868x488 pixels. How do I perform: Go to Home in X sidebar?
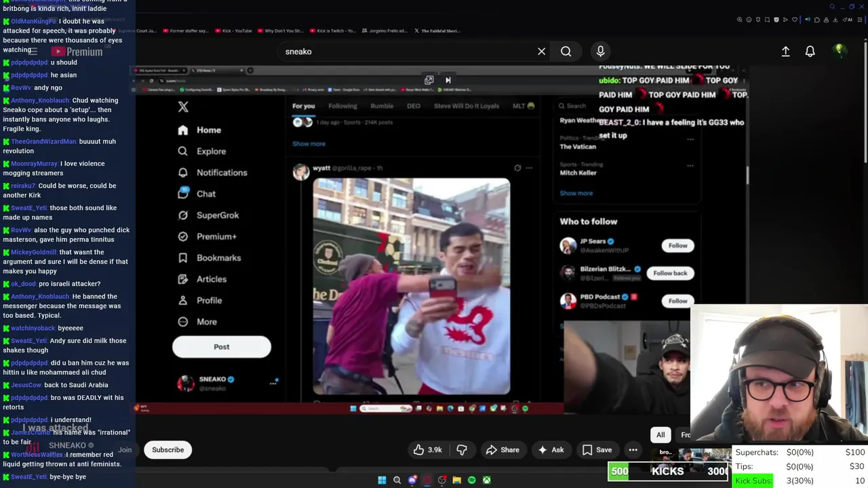pyautogui.click(x=199, y=130)
